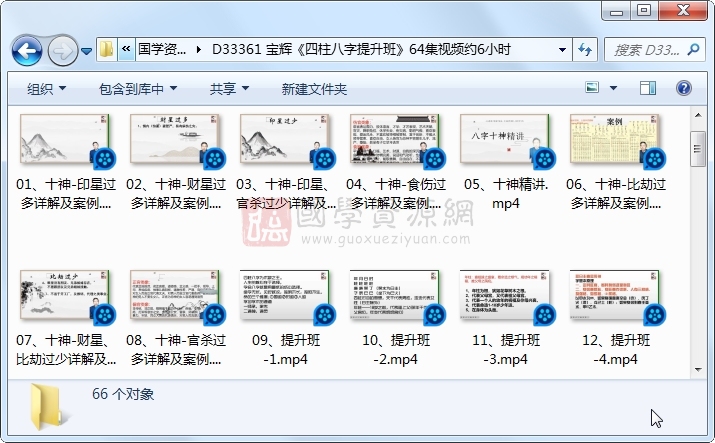The image size is (715, 443).
Task: Click file name 12、提升班-4.mp4
Action: click(616, 350)
